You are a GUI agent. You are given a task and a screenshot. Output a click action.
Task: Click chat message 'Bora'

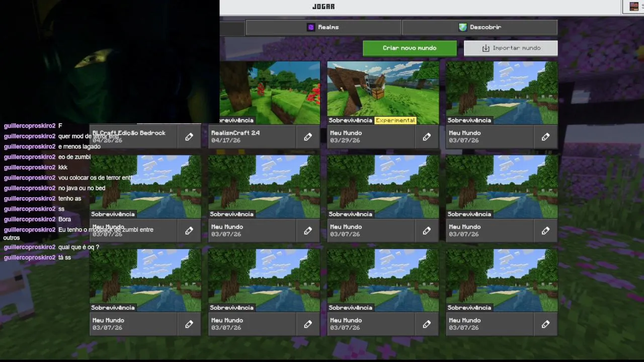pos(64,219)
